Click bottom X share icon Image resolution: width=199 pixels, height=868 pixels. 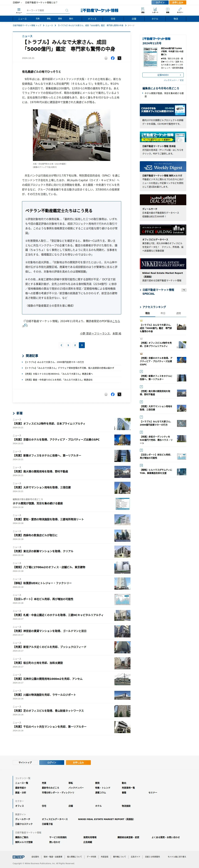coord(119,394)
